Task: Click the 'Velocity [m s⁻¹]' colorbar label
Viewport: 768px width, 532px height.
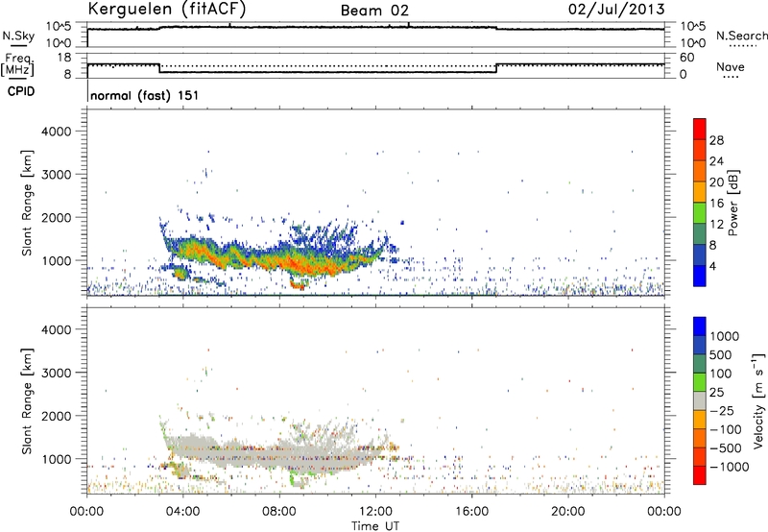Action: (x=758, y=400)
